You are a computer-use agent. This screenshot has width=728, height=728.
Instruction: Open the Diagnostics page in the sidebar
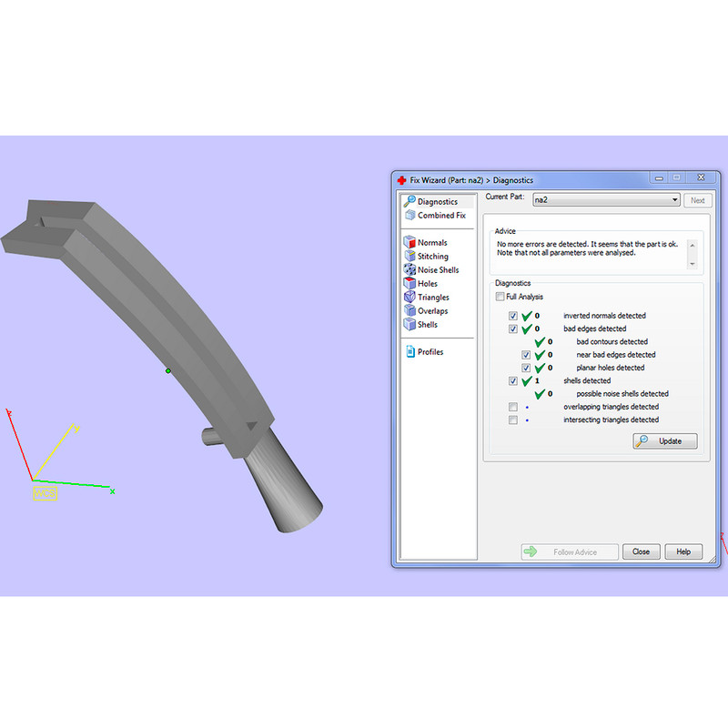click(x=437, y=202)
